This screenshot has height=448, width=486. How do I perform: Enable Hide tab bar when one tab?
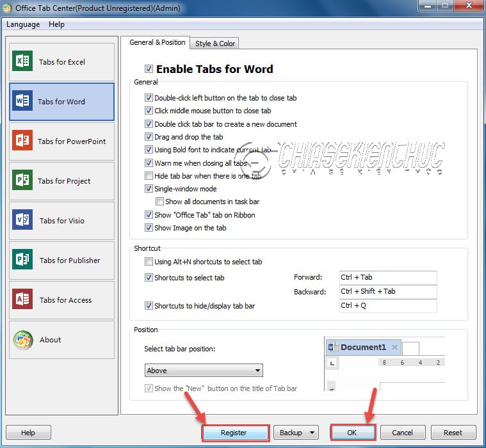point(149,176)
